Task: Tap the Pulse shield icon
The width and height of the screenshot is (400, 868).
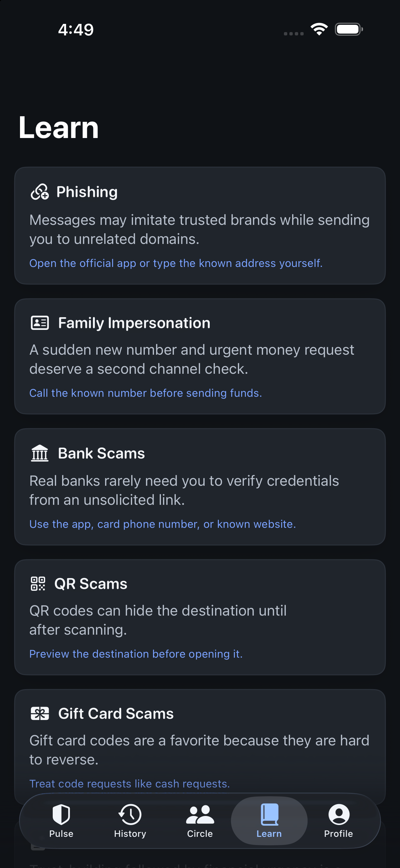Action: click(62, 814)
